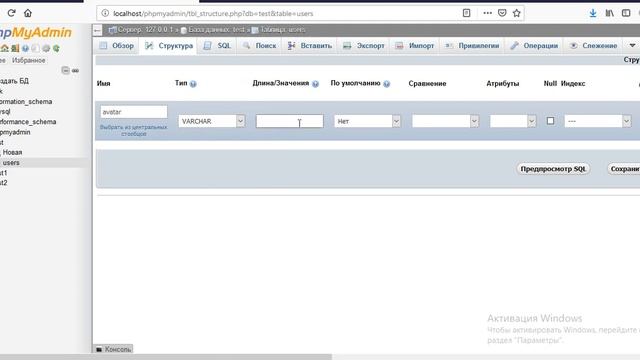Open page actions three-dot menu

coord(487,13)
